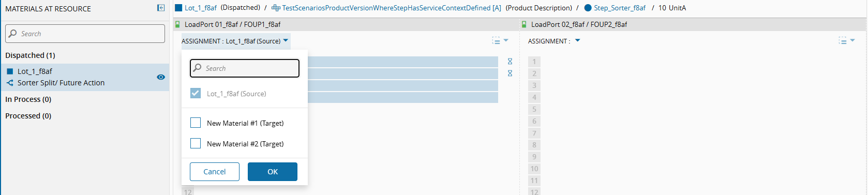Expand the Processed (0) group

(x=28, y=116)
